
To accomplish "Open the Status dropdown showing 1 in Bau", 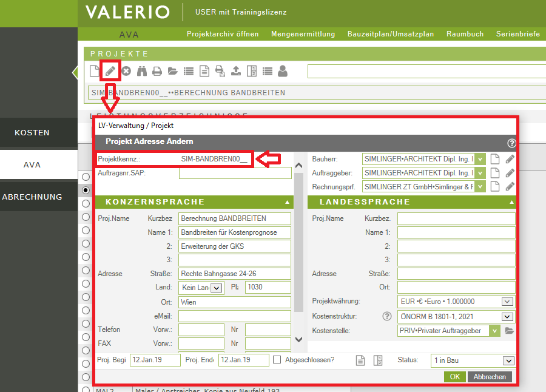I will coord(473,360).
